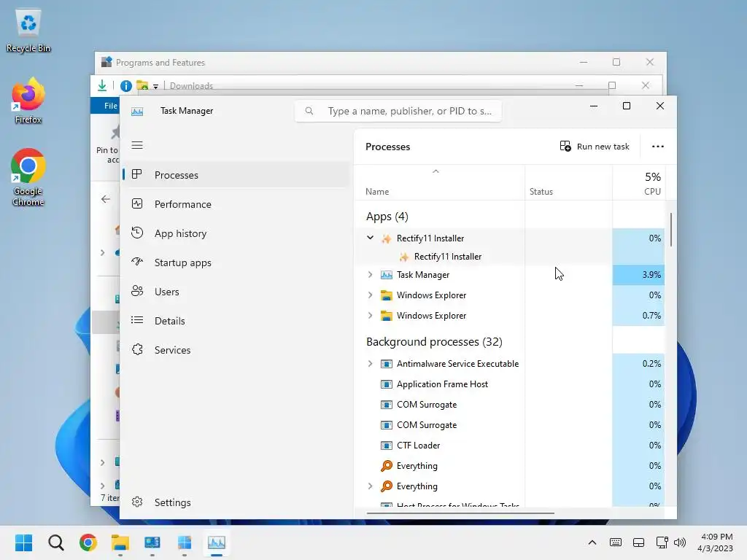Click the search magnifier icon in Task Manager
The height and width of the screenshot is (560, 747).
click(x=309, y=111)
